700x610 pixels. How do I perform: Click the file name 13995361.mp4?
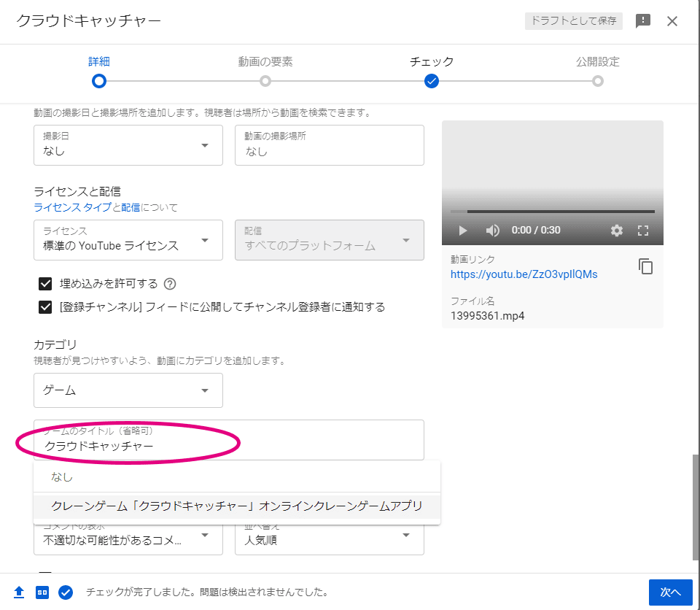[x=488, y=316]
